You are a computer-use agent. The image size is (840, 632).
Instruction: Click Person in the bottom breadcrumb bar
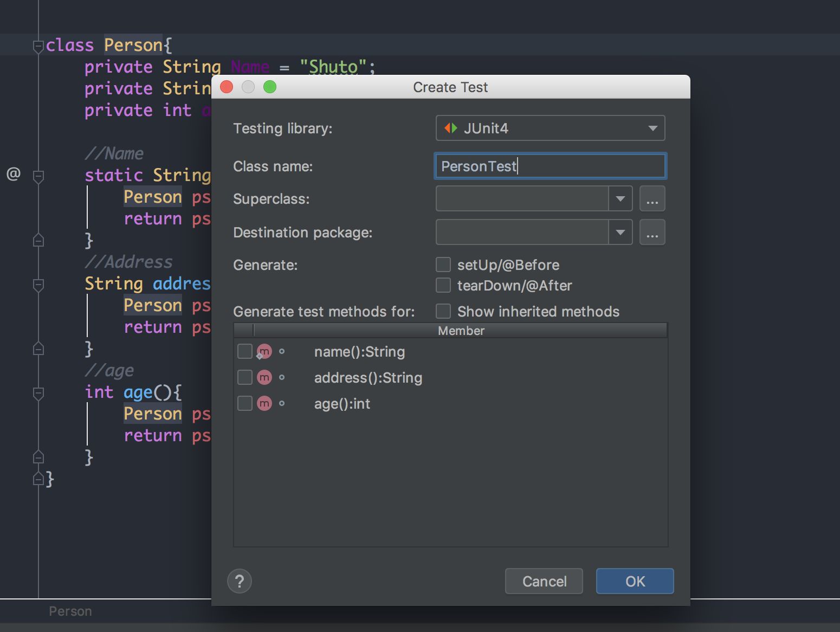point(70,611)
